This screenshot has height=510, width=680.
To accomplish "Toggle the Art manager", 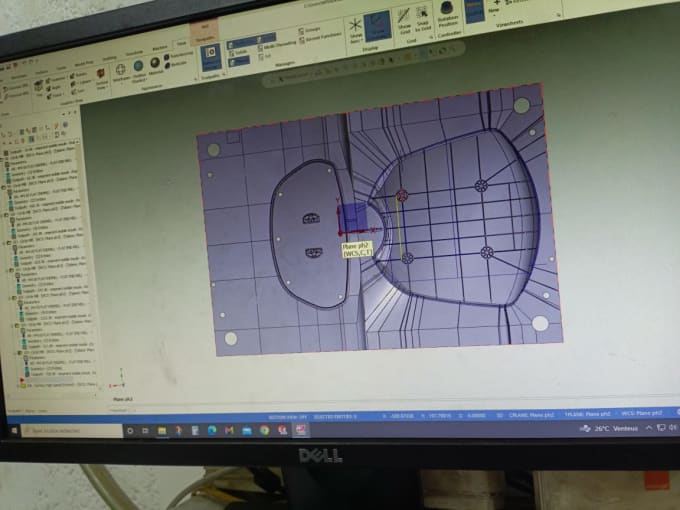I will pyautogui.click(x=265, y=56).
